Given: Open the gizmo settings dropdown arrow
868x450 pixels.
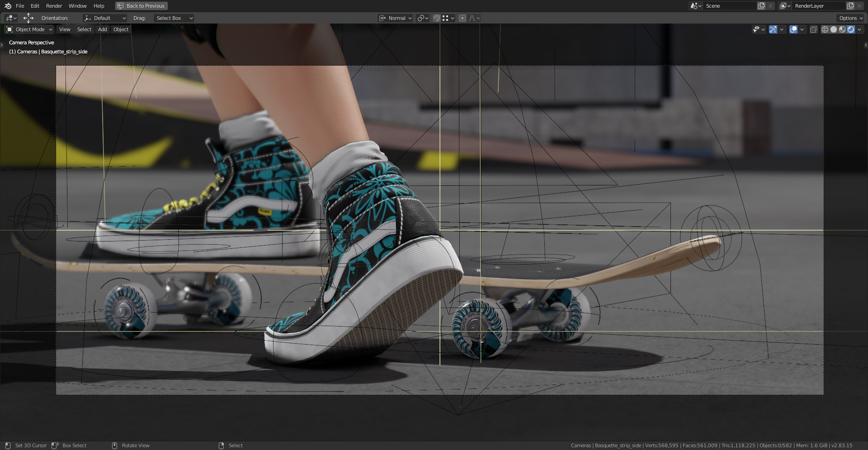Looking at the screenshot, I should click(782, 29).
